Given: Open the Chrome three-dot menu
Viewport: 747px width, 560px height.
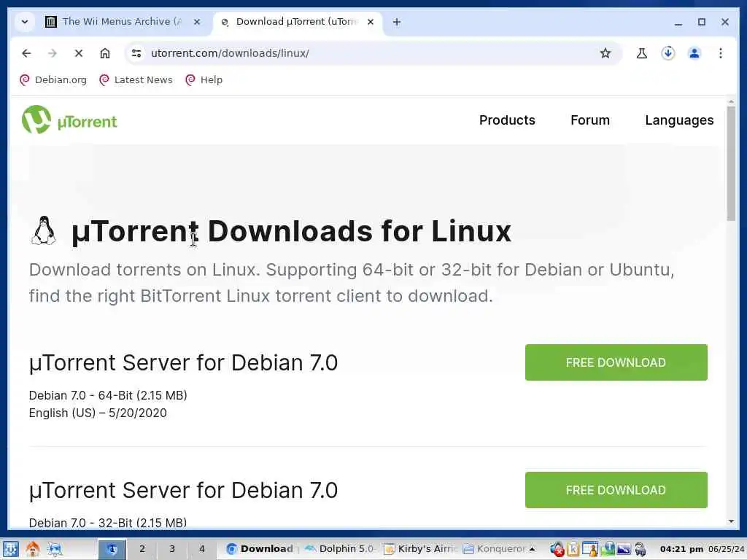Looking at the screenshot, I should pyautogui.click(x=720, y=53).
